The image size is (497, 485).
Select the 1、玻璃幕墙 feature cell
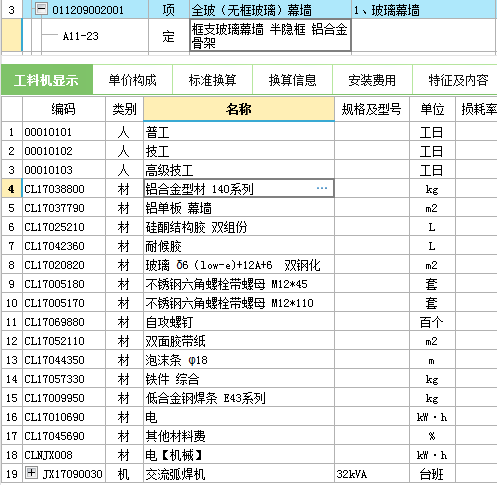pos(423,10)
